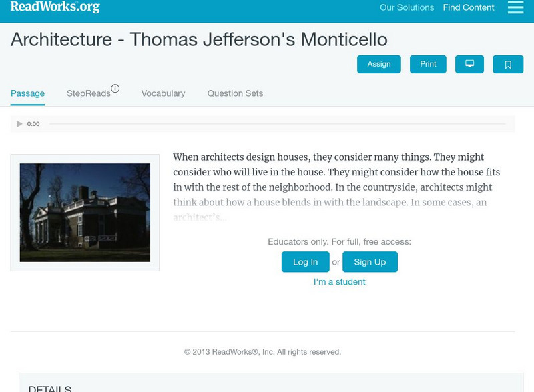Click the Log In button
534x392 pixels.
[x=305, y=262]
